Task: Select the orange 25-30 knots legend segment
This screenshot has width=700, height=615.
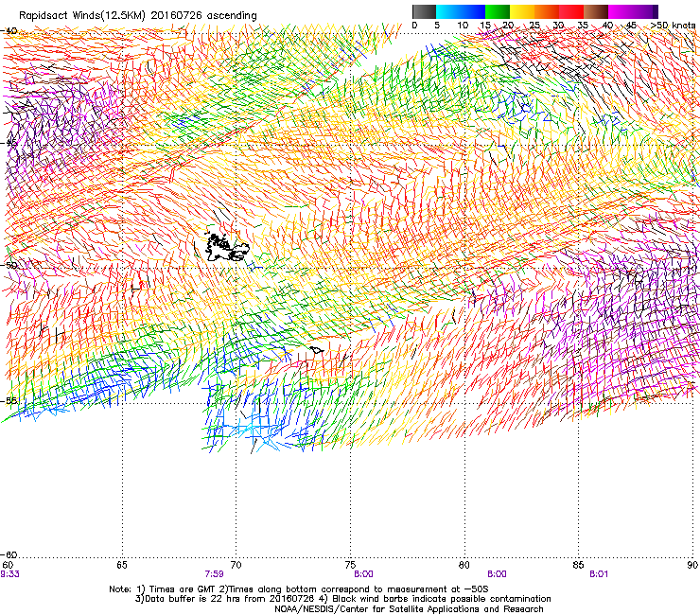Action: click(547, 11)
